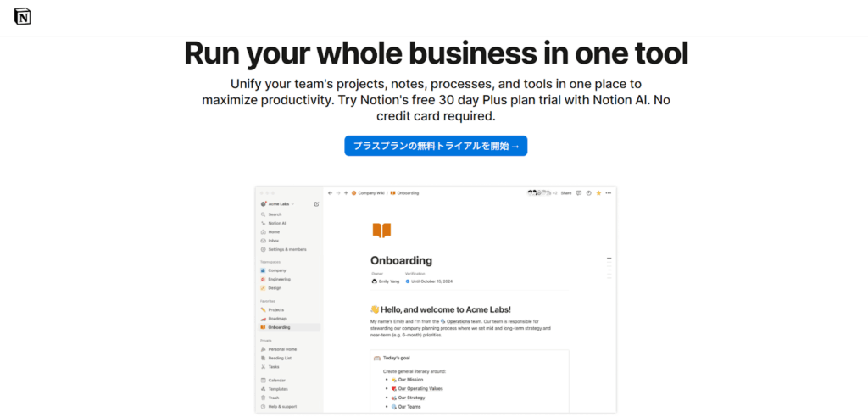Open the comments icon in top bar
The width and height of the screenshot is (868, 417).
pyautogui.click(x=579, y=193)
